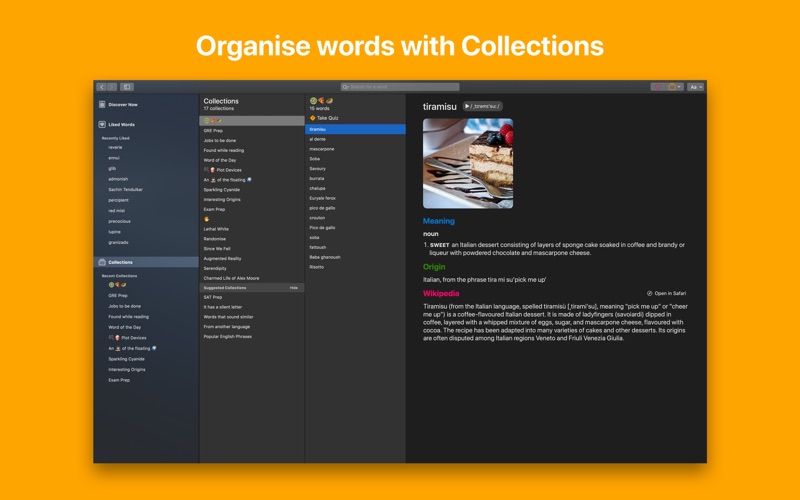Select the food emoji collection in Collections list
800x500 pixels.
coord(252,121)
